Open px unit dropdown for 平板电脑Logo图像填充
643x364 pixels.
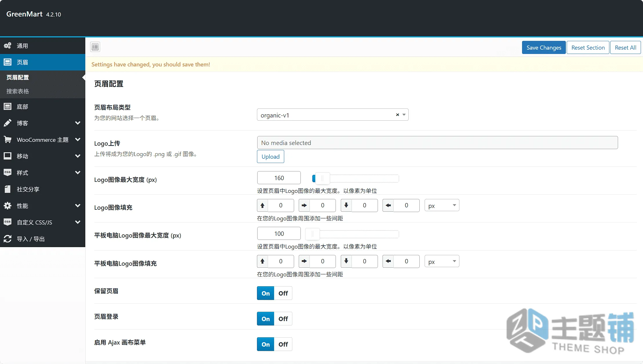click(442, 261)
